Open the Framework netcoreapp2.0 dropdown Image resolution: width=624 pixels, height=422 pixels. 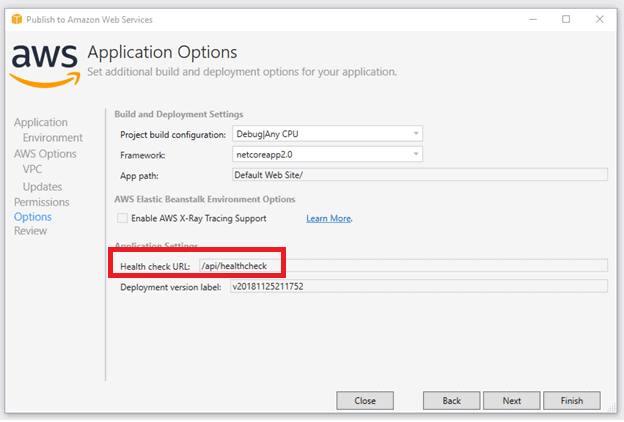pyautogui.click(x=327, y=154)
